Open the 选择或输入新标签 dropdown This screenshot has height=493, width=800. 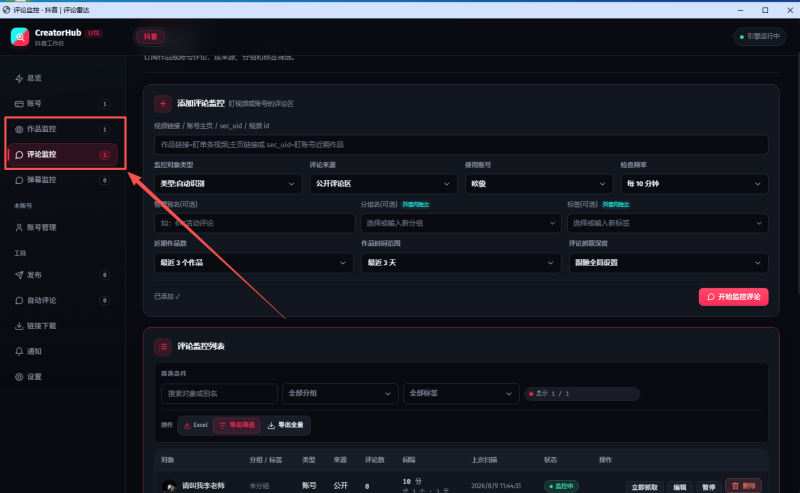click(668, 223)
